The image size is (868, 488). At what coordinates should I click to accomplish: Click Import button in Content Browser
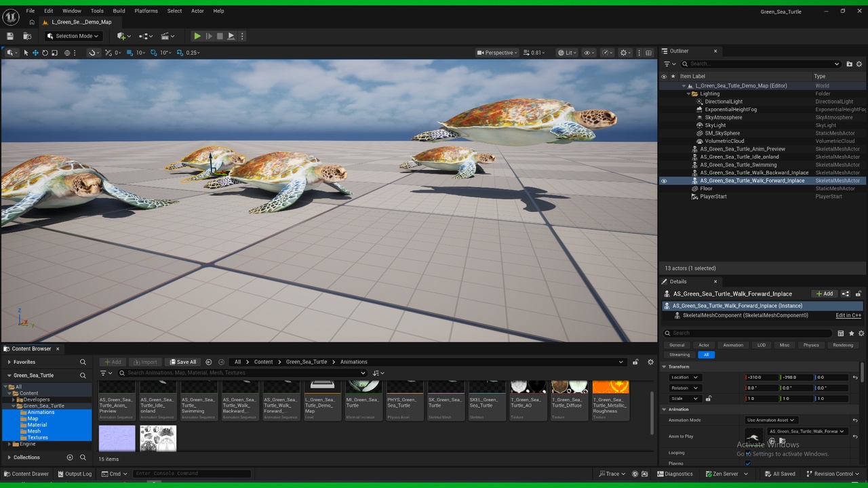click(145, 362)
